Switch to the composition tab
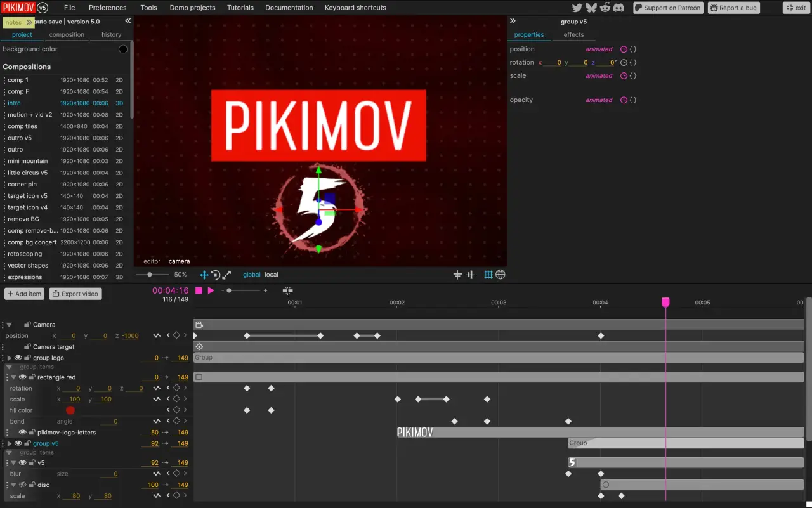The width and height of the screenshot is (812, 508). tap(67, 34)
